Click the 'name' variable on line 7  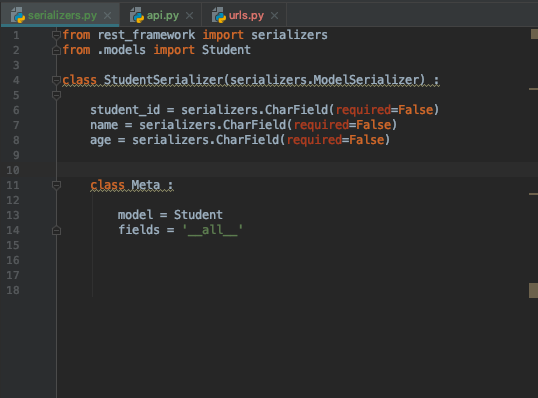coord(104,125)
